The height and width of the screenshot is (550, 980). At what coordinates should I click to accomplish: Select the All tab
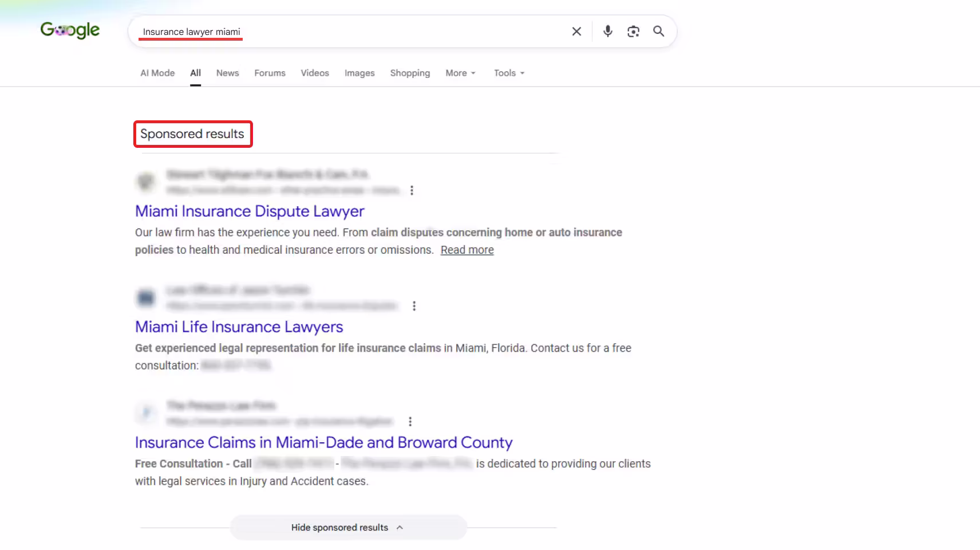click(195, 73)
